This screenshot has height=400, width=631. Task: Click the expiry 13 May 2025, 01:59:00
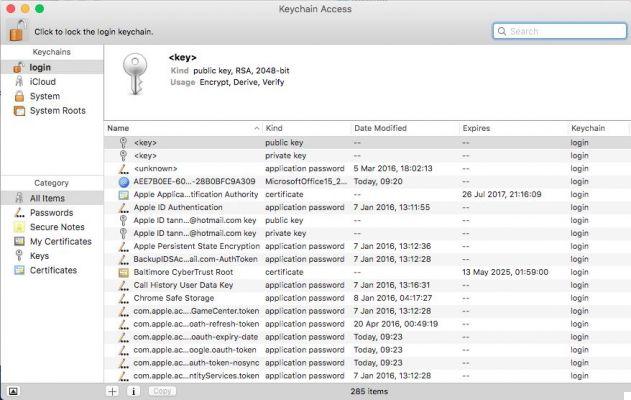point(505,272)
